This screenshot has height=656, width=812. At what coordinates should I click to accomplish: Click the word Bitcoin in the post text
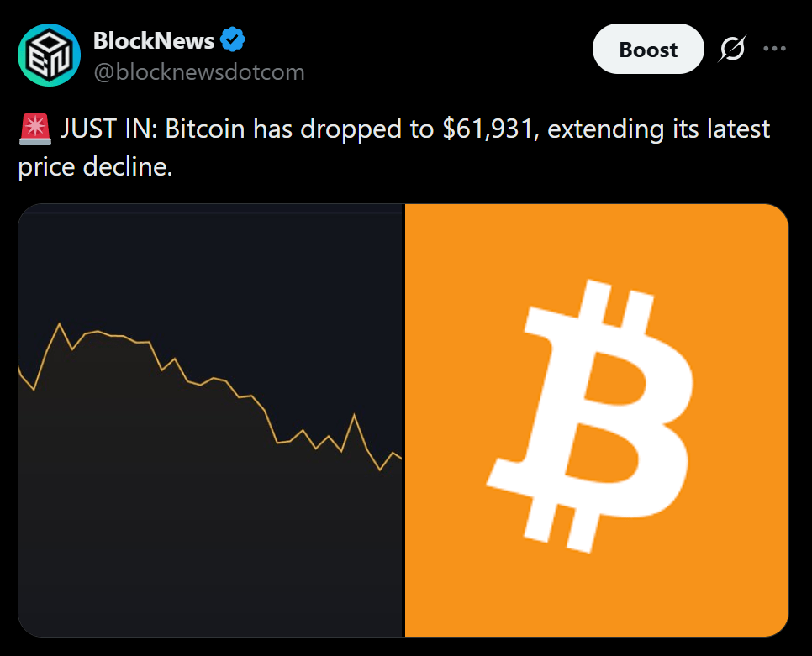tap(204, 129)
